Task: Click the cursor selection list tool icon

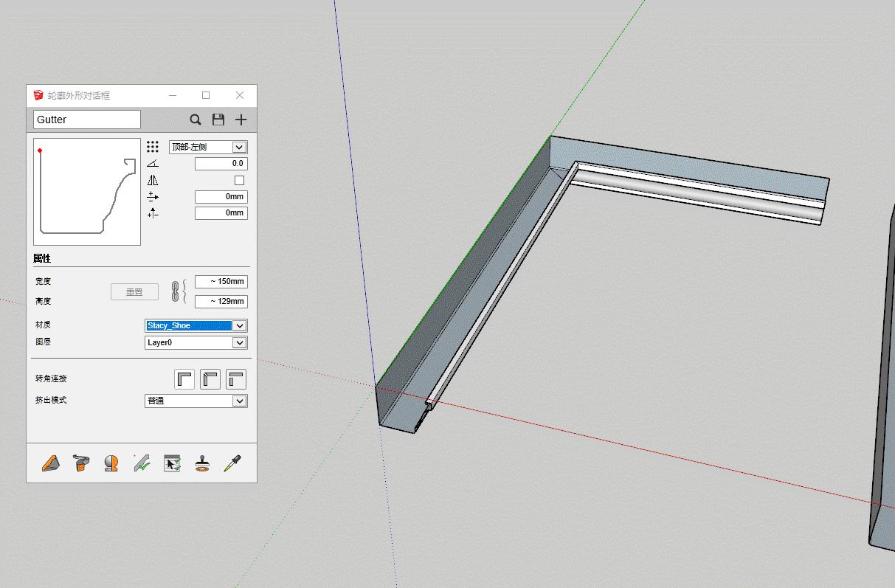Action: [172, 463]
